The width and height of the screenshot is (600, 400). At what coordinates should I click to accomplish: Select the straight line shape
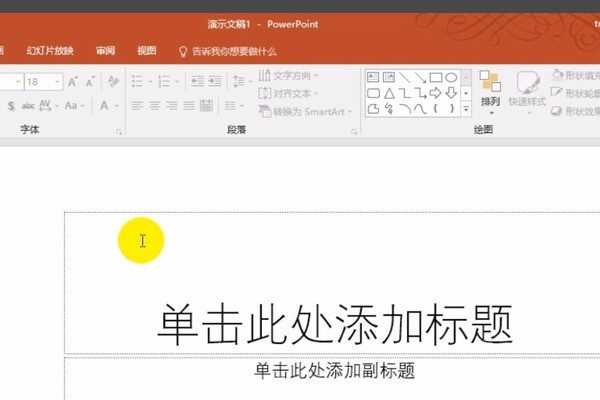click(405, 78)
